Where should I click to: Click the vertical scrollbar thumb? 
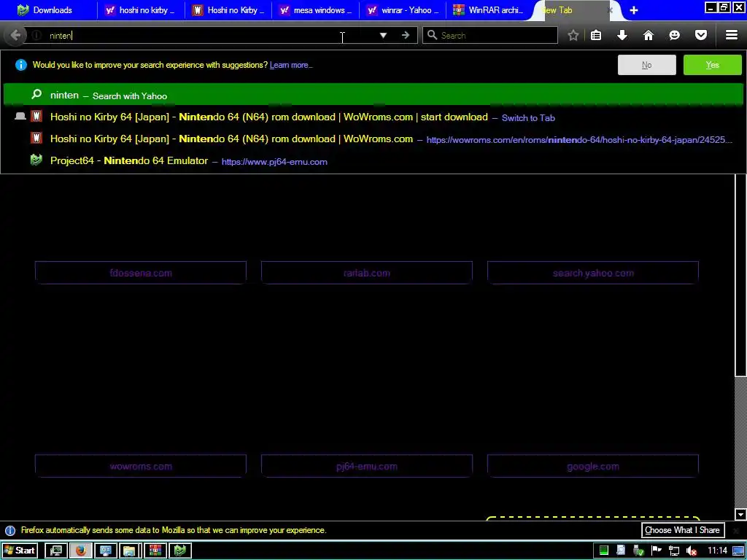740,275
